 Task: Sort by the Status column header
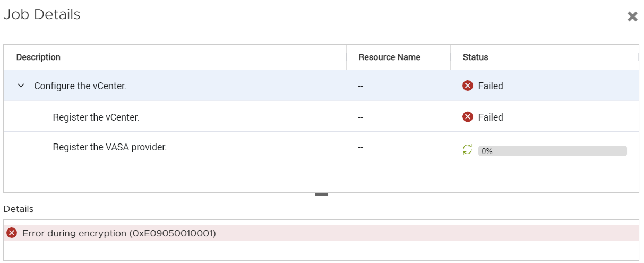[x=475, y=57]
